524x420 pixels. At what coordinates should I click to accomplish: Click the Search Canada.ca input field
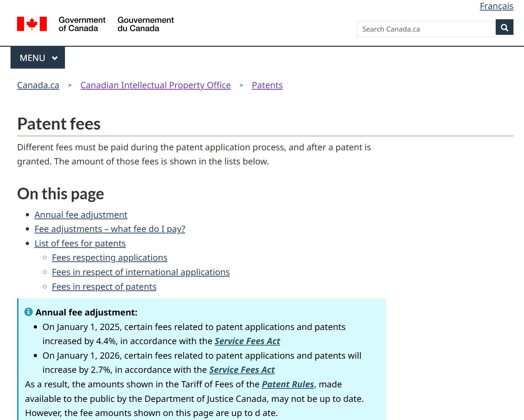426,29
